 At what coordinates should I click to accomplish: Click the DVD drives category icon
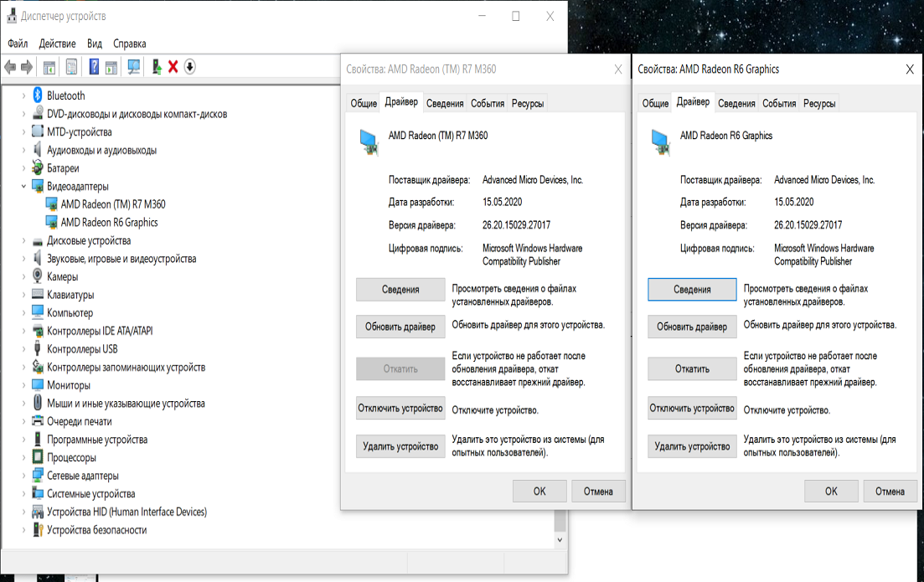pyautogui.click(x=38, y=113)
